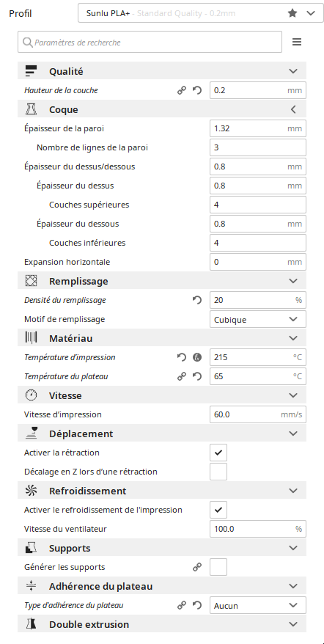
Task: Click the link icon beside Générer les supports
Action: [197, 567]
